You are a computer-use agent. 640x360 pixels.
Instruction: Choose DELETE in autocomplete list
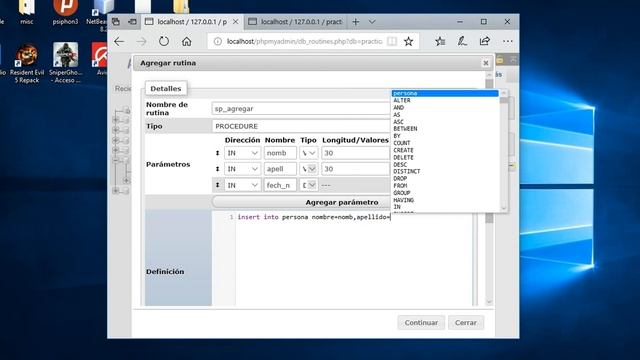(x=445, y=158)
